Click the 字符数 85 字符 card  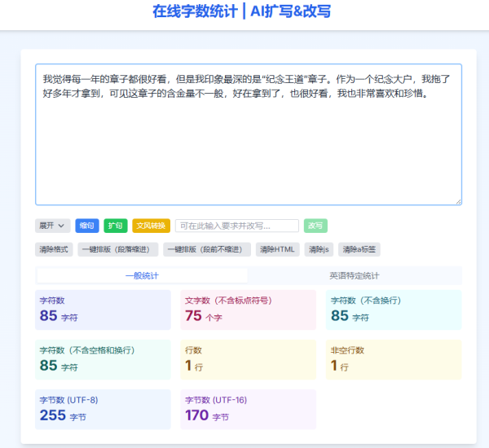tap(103, 310)
